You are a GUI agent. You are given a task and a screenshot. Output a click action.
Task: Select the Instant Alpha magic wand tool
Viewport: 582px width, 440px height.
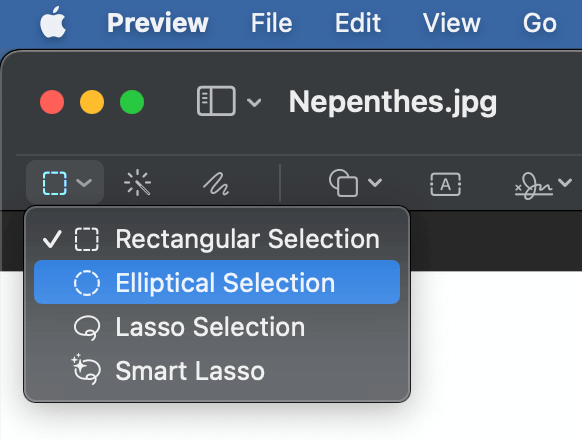[x=138, y=183]
